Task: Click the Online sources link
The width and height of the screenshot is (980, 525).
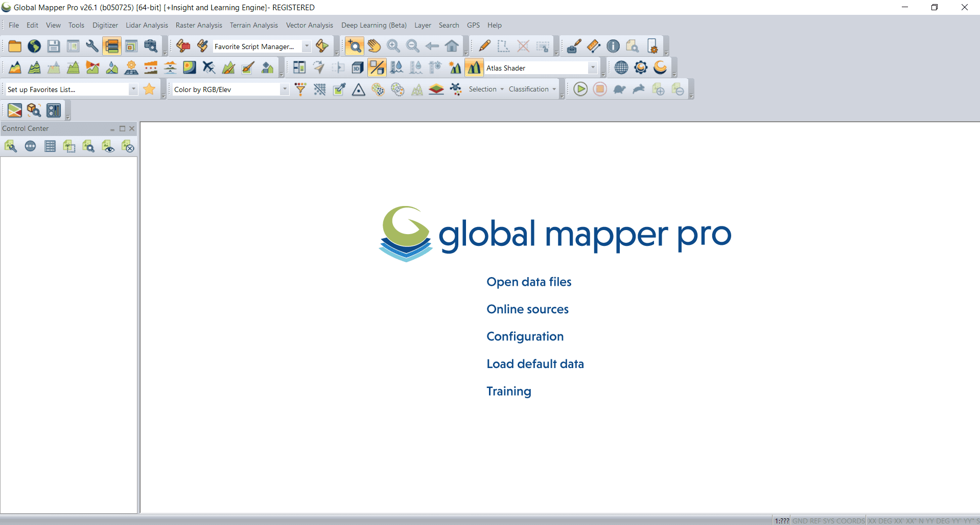Action: 527,309
